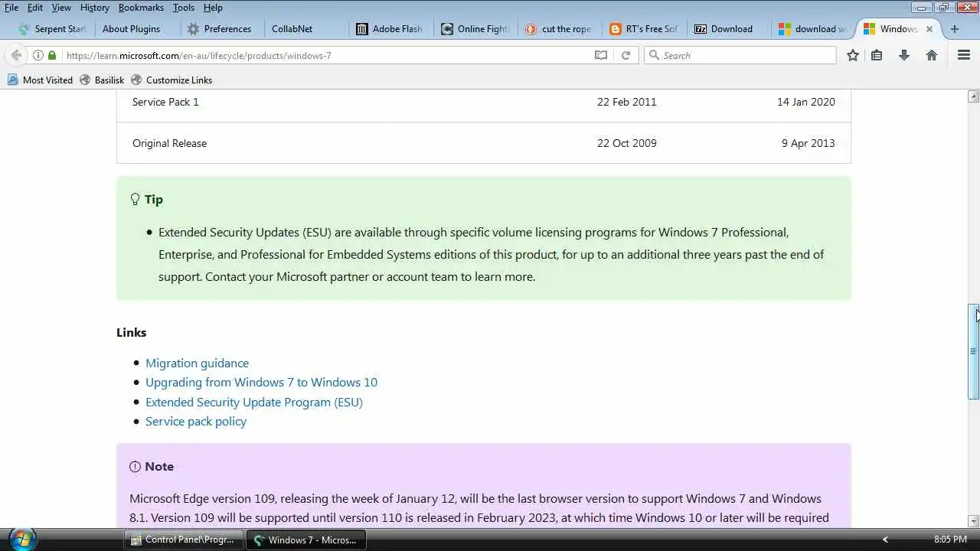Image resolution: width=980 pixels, height=551 pixels.
Task: Toggle reader view in the address bar
Action: tap(601, 55)
